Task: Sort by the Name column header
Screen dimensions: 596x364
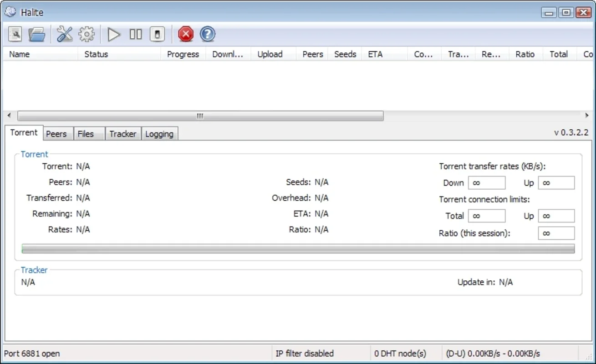Action: tap(41, 54)
